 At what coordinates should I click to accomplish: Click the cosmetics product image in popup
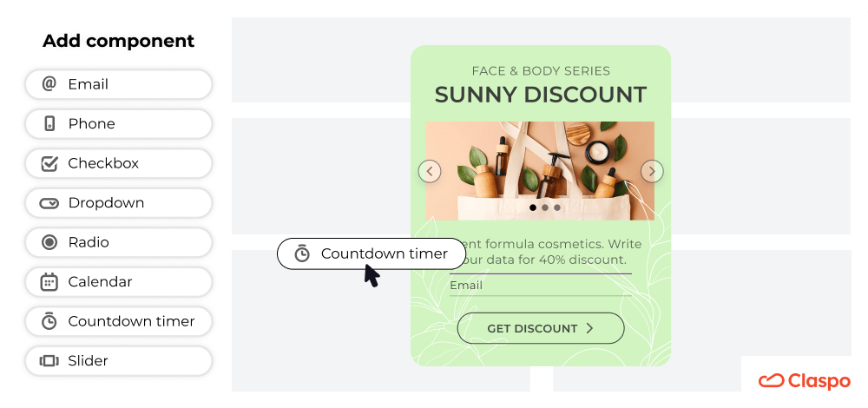(540, 171)
